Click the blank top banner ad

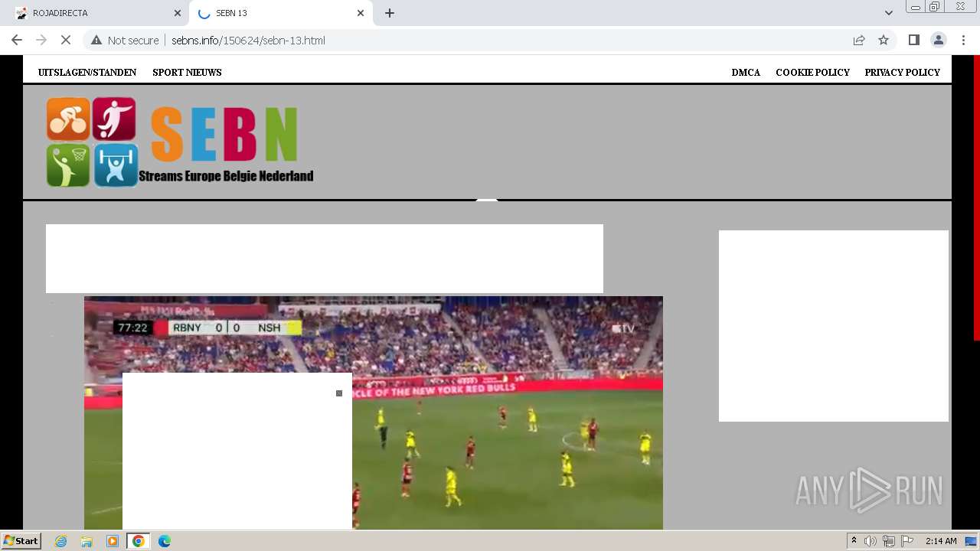pyautogui.click(x=325, y=259)
